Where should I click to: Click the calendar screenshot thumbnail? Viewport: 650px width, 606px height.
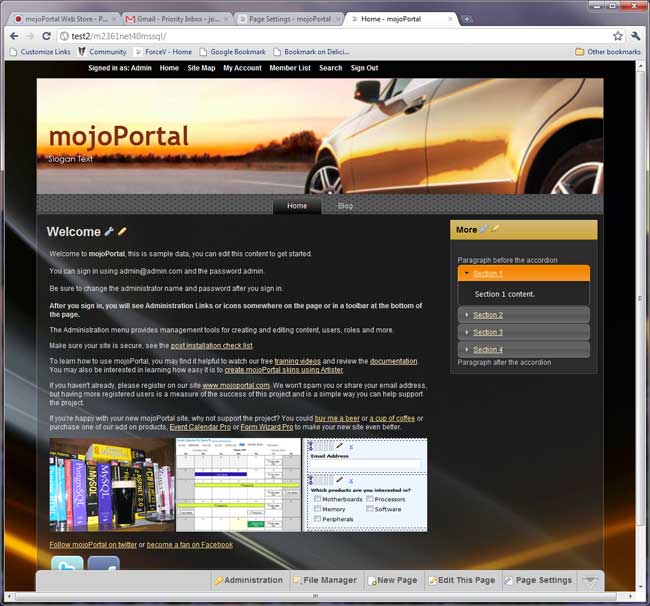click(239, 485)
